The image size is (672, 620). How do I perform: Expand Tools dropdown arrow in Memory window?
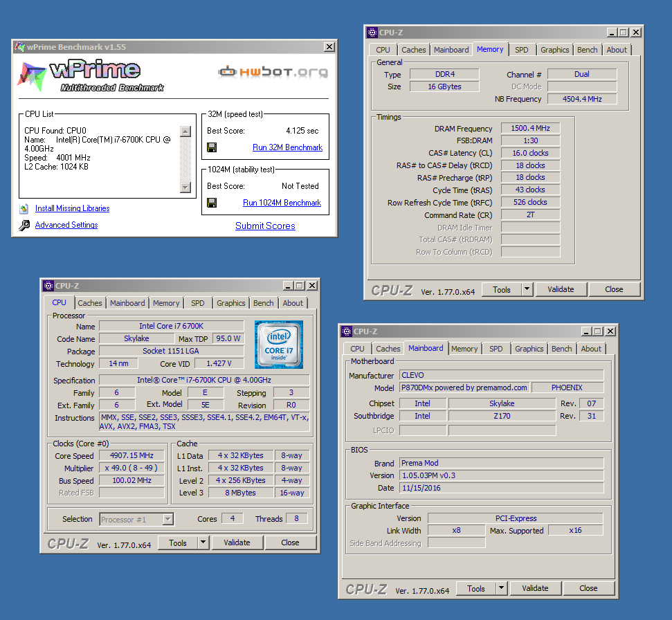(x=527, y=290)
